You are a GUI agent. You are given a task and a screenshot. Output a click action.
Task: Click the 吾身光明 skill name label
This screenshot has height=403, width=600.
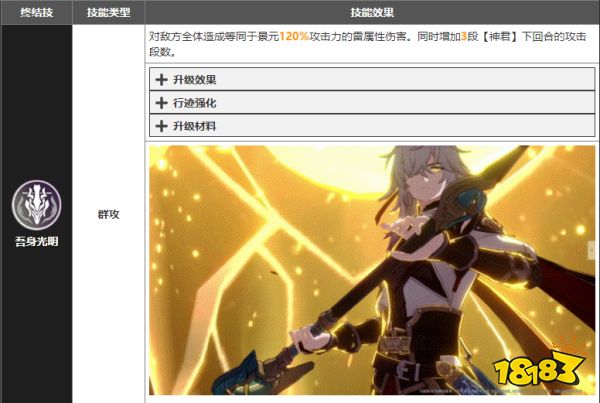coord(37,241)
